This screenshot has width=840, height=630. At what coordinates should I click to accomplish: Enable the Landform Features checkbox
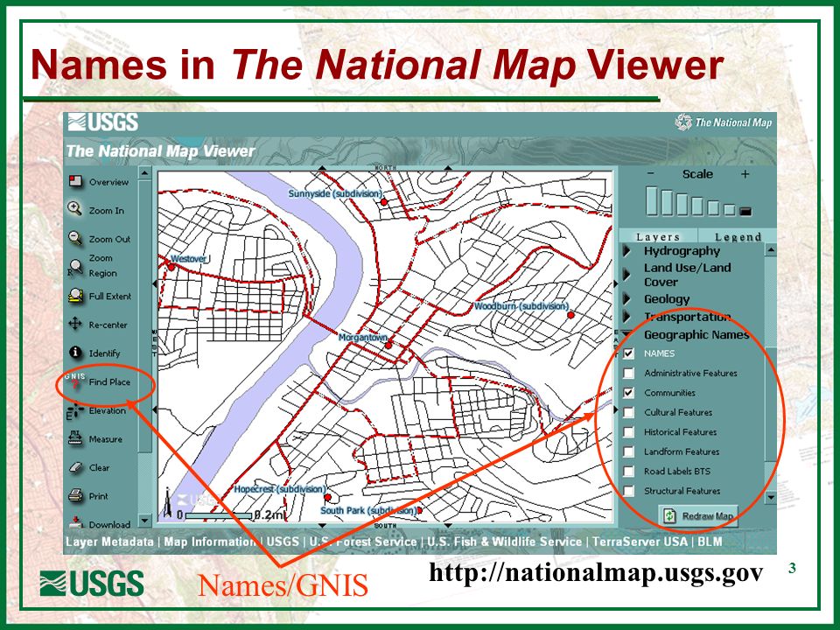click(628, 451)
